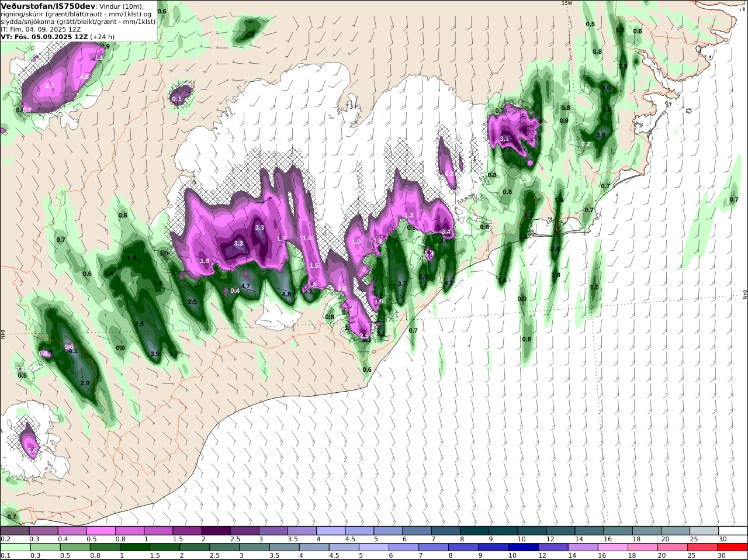Click the '2.6' precipitation value near the coast
Screen dimensions: 748x560
click(555, 250)
